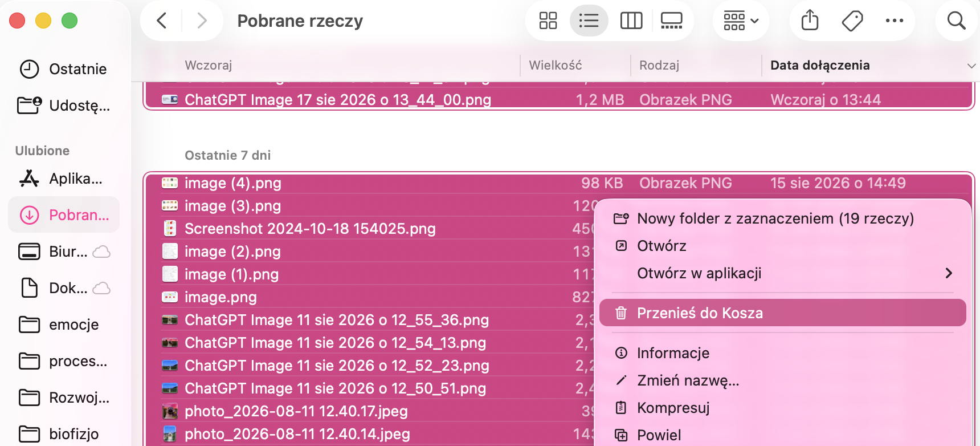Sort by Data dołączenia column header

(x=820, y=66)
